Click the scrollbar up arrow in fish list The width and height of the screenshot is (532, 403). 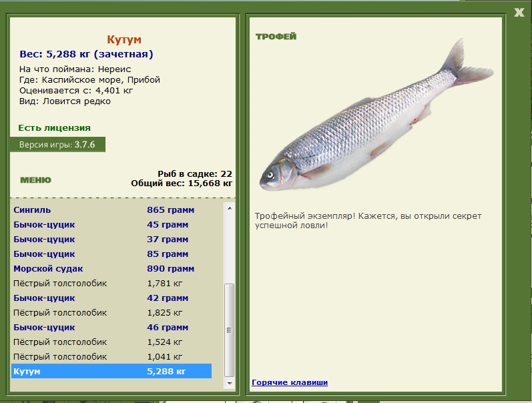230,208
